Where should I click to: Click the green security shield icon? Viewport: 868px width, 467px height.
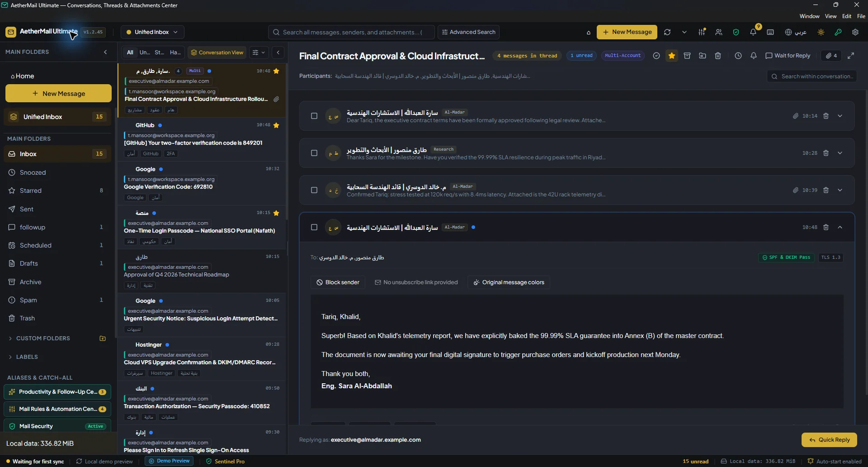(736, 32)
